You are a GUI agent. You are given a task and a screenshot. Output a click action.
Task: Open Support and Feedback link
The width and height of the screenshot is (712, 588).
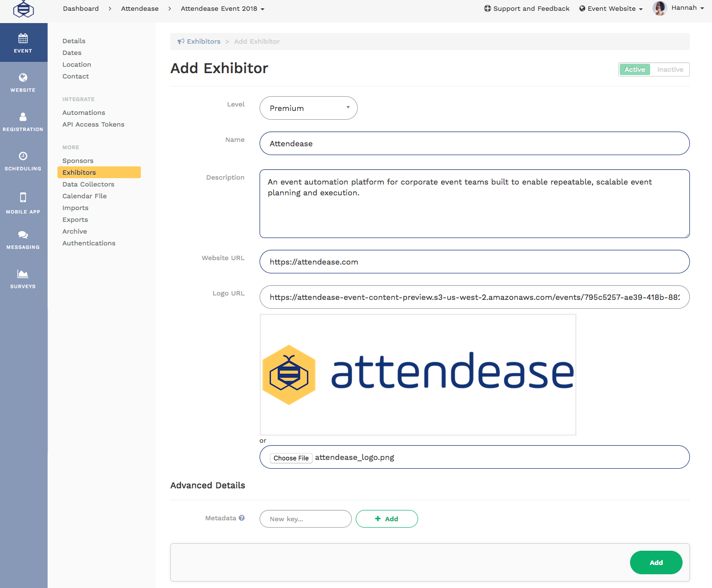tap(527, 8)
